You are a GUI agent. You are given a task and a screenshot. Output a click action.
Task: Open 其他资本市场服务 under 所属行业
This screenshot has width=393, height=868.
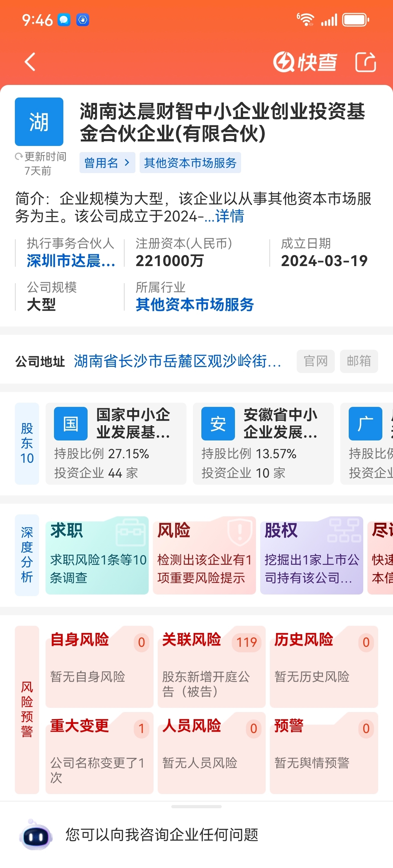195,305
